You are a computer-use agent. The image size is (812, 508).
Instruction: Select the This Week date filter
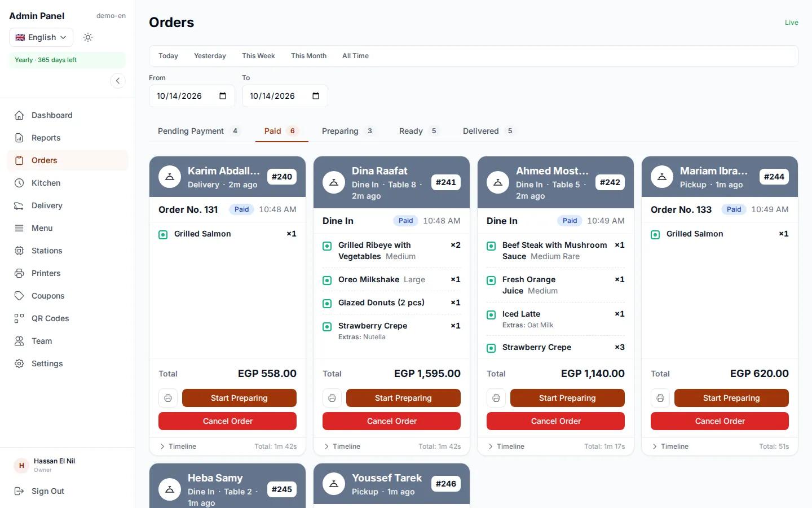click(258, 56)
